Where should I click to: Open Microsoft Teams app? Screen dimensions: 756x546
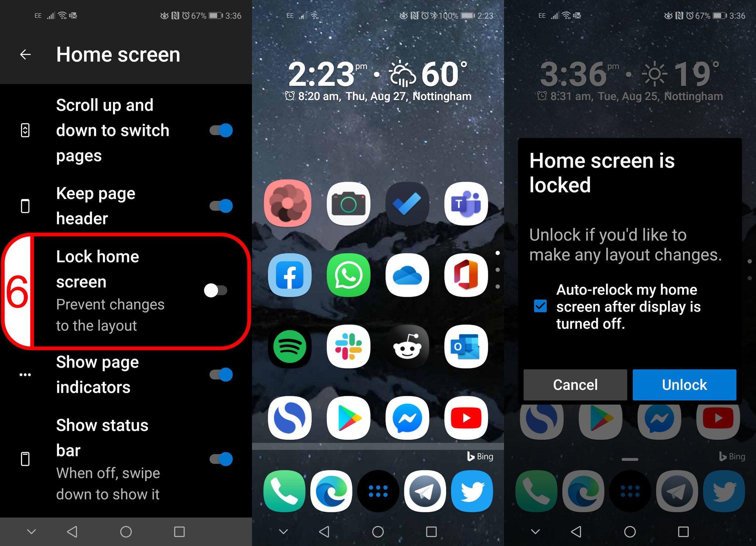(467, 205)
